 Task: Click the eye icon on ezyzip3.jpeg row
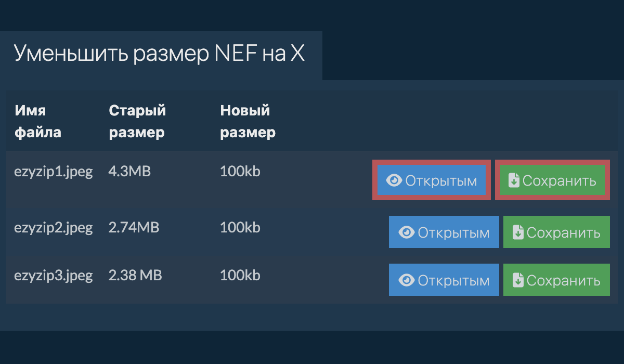pyautogui.click(x=407, y=280)
